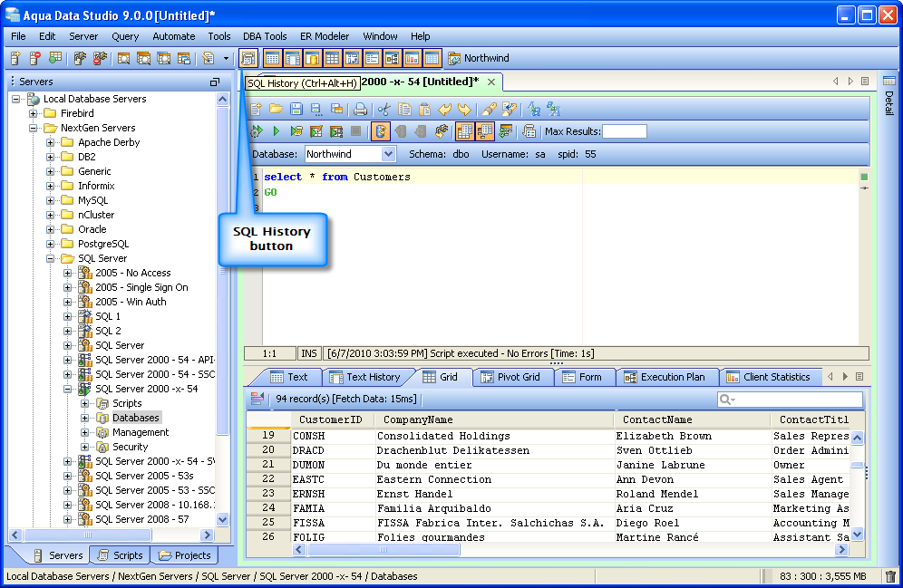Restore the Servers panel with its window icon
This screenshot has width=903, height=588.
pos(215,82)
